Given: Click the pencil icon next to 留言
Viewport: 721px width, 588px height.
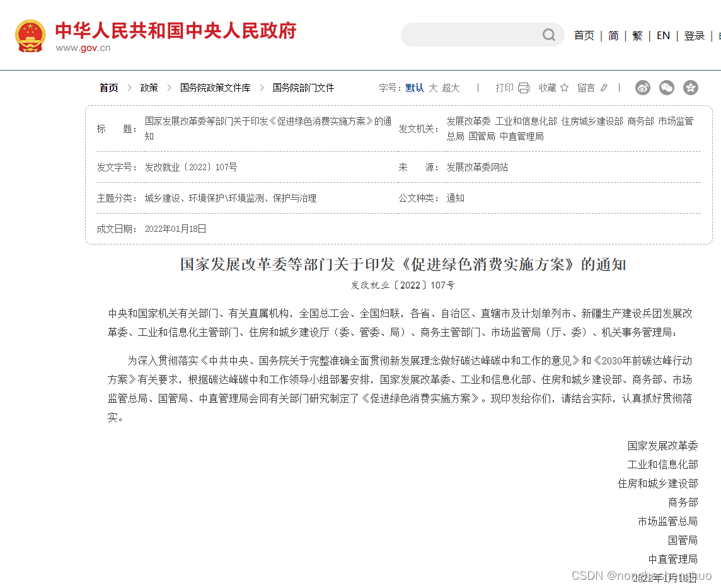Looking at the screenshot, I should pyautogui.click(x=604, y=88).
